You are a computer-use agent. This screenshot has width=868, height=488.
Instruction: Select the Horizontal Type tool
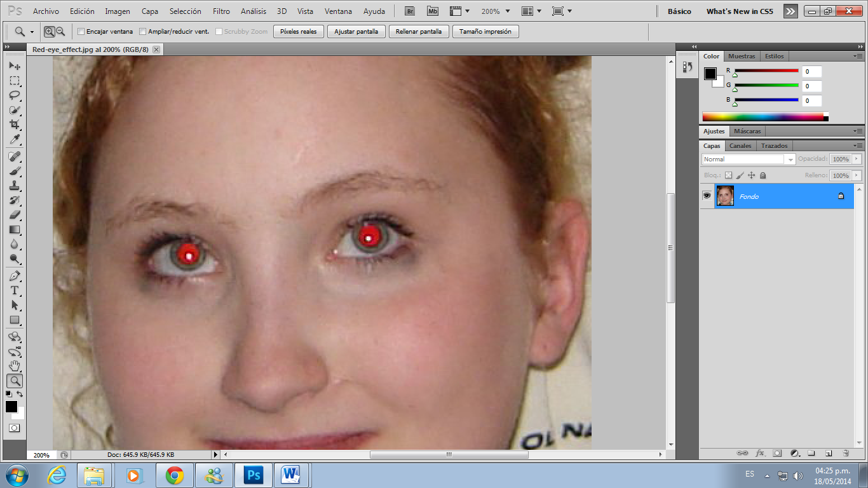pyautogui.click(x=15, y=291)
